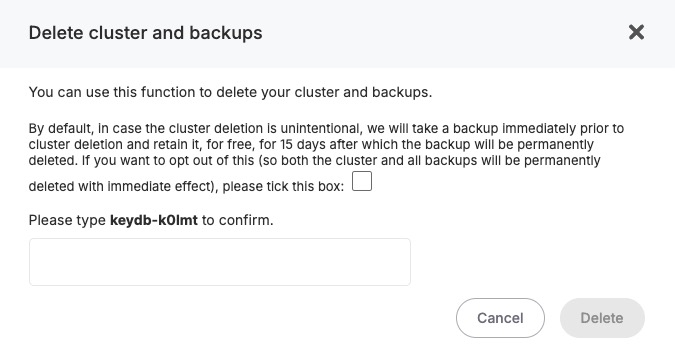Close the Delete cluster and backups dialog
The height and width of the screenshot is (363, 675).
[636, 32]
